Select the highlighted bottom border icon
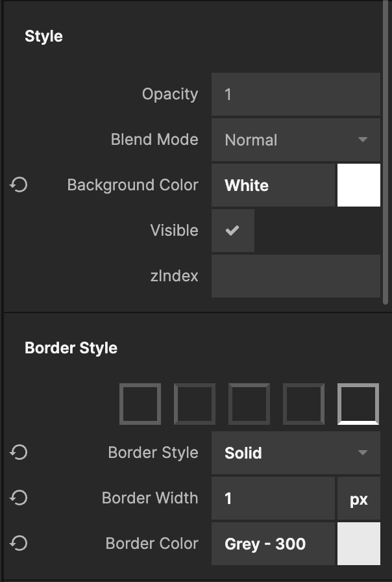 click(358, 404)
